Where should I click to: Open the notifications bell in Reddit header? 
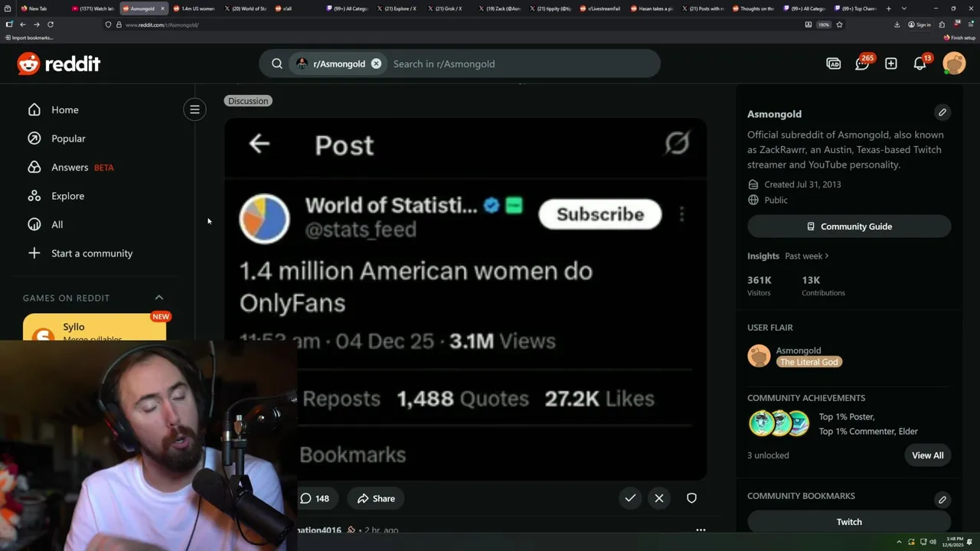[920, 64]
